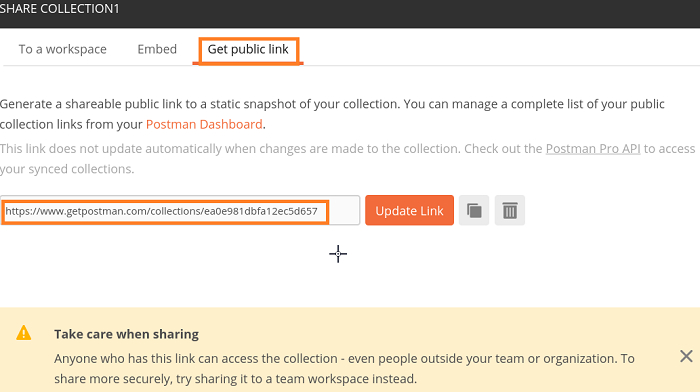Click the SHARE COLLECTION1 dialog title

coord(59,8)
